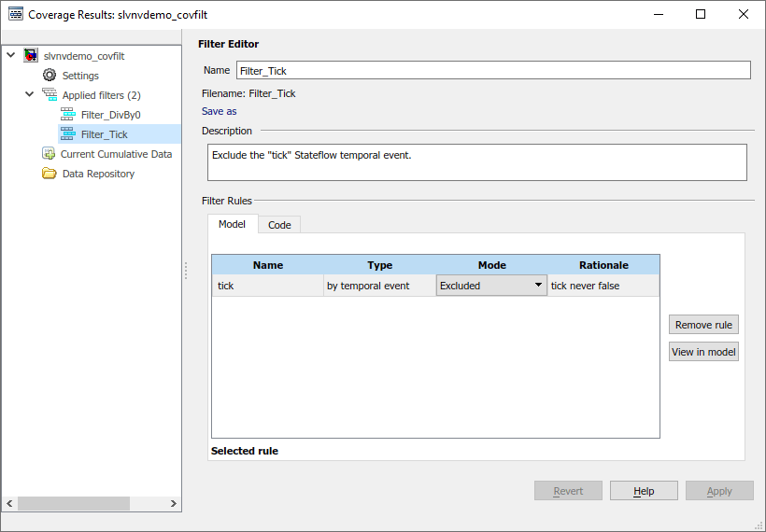Click the Apply button

(x=719, y=491)
